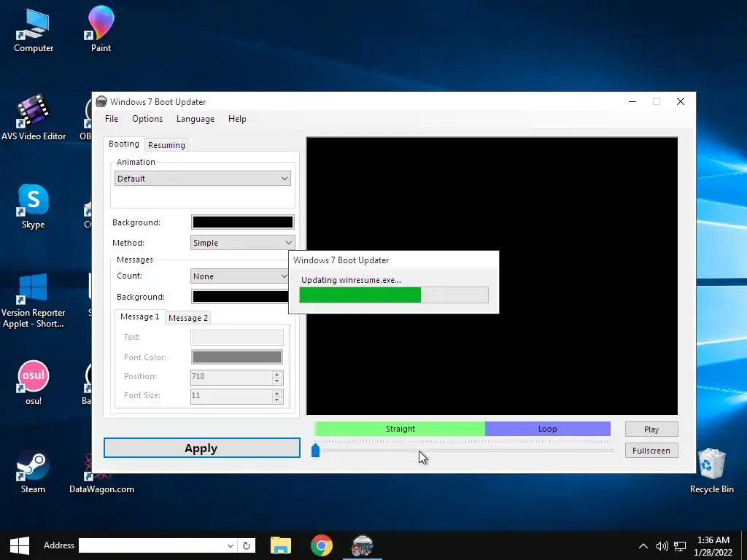
Task: Close the Windows 7 Boot Updater window
Action: coord(681,101)
